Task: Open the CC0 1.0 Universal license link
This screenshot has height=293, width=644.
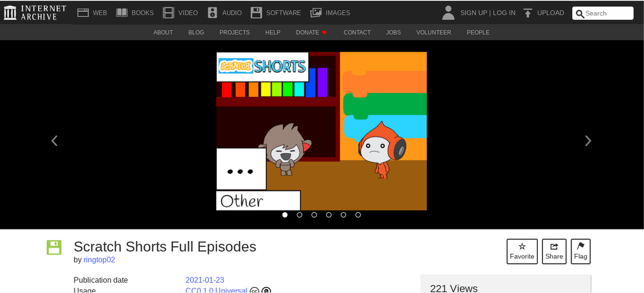Action: [x=216, y=290]
